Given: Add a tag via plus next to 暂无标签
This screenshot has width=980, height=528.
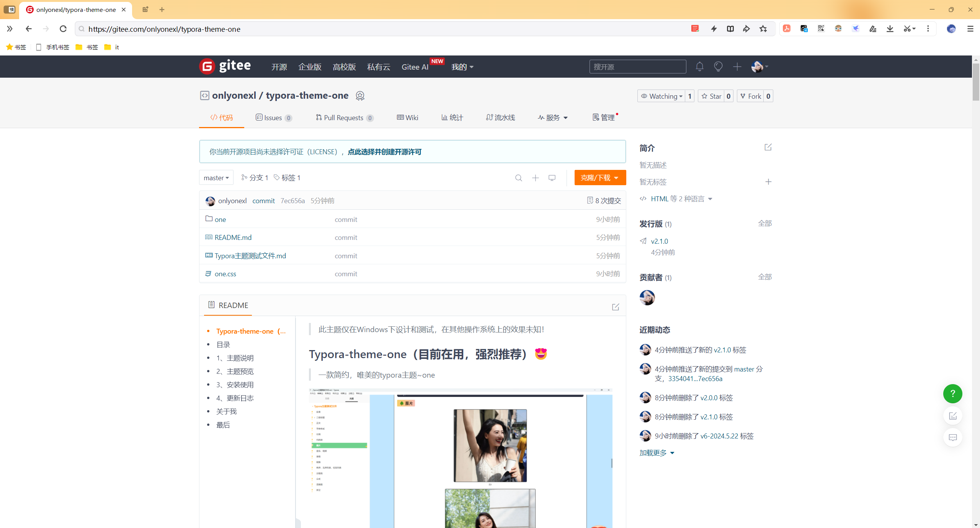Looking at the screenshot, I should pos(768,182).
